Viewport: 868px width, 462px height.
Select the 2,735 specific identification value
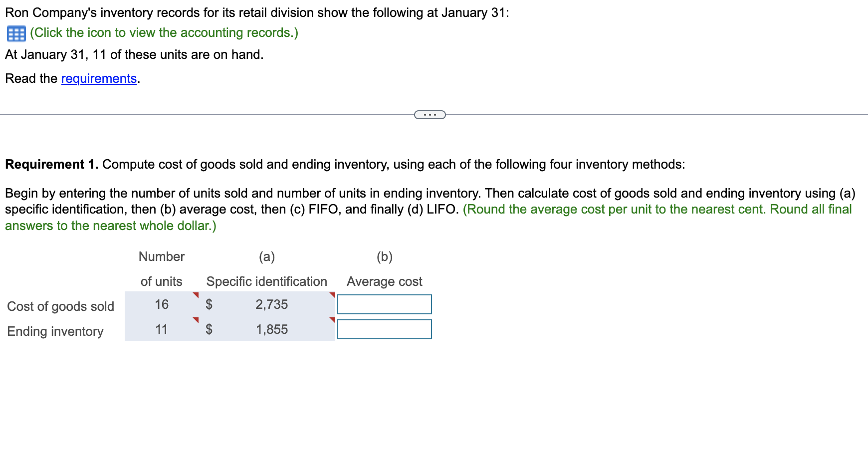[271, 304]
